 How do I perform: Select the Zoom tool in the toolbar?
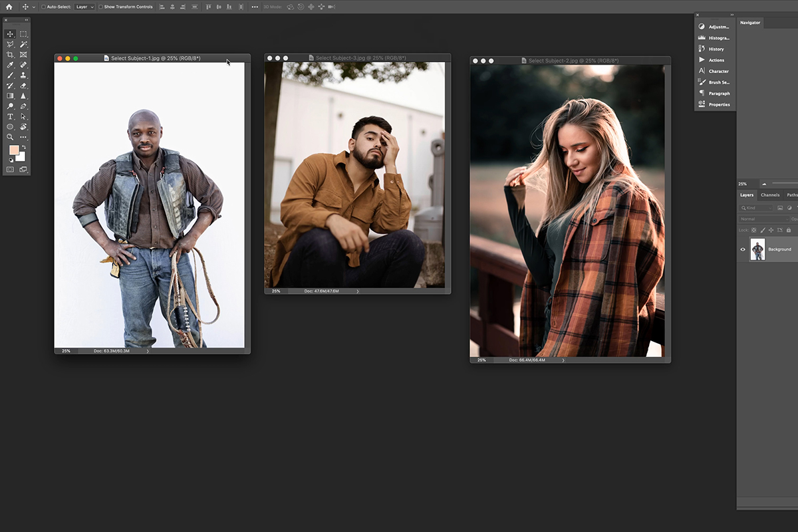[x=10, y=137]
